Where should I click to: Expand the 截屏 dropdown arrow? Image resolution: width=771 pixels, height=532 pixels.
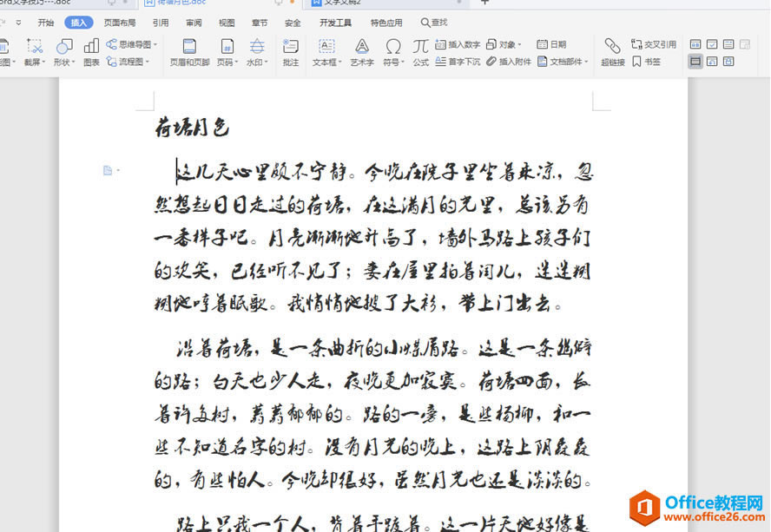[x=43, y=62]
